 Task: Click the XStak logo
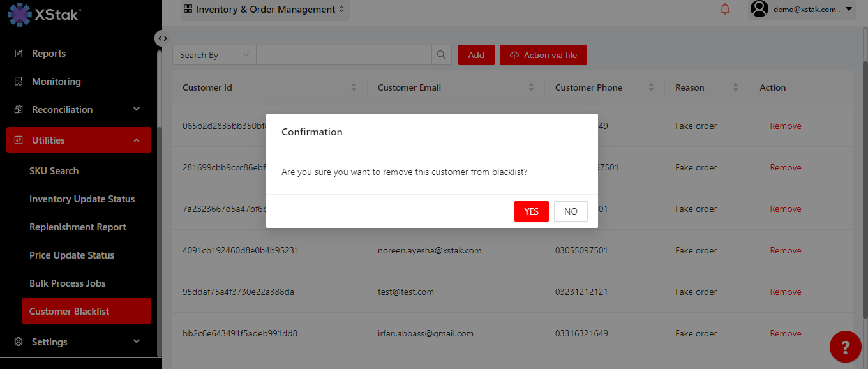coord(44,14)
